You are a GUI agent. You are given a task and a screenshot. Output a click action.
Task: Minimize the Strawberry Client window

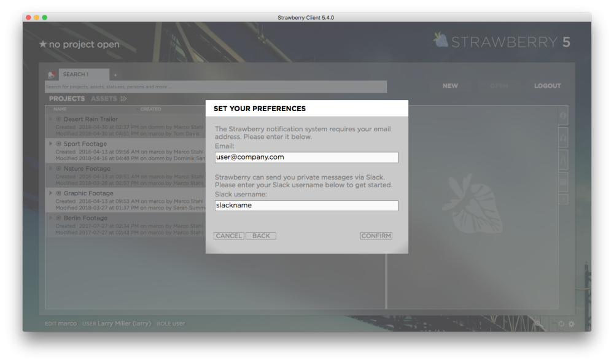click(x=36, y=17)
